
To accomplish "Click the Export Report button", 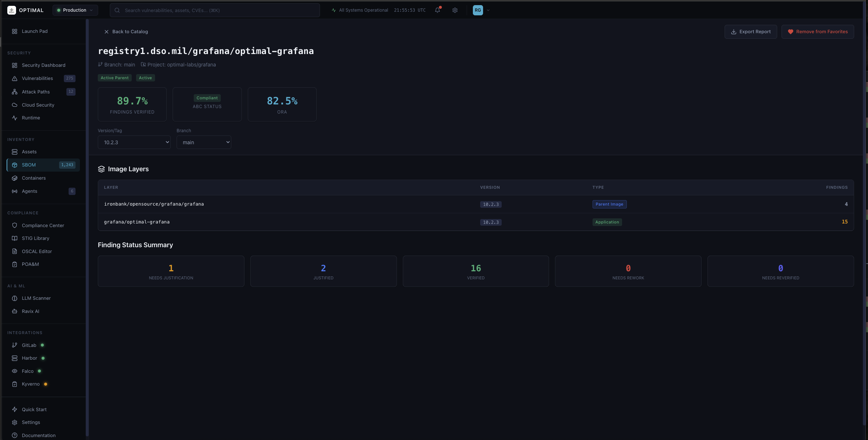I will (x=751, y=32).
